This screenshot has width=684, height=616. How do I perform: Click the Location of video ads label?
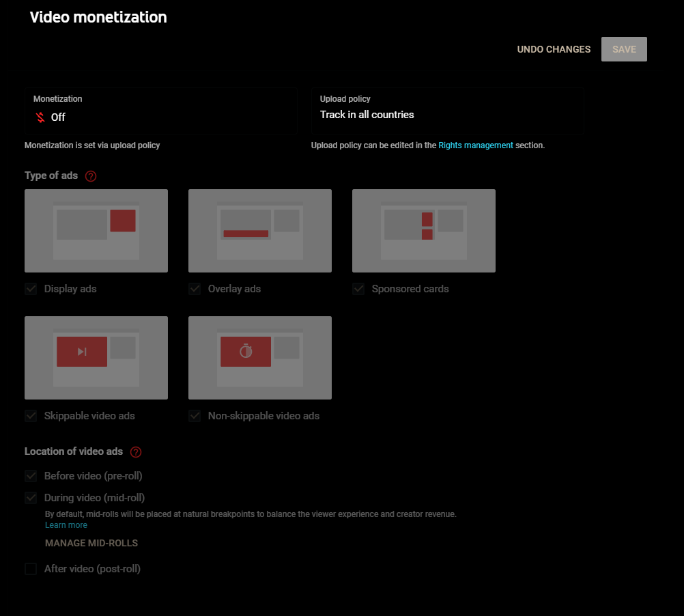(74, 451)
